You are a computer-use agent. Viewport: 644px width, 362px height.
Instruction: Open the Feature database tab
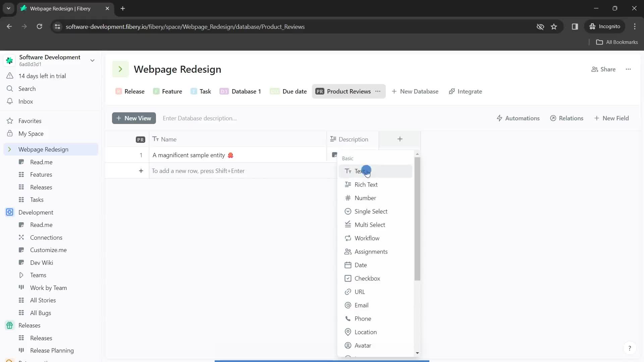coord(172,91)
